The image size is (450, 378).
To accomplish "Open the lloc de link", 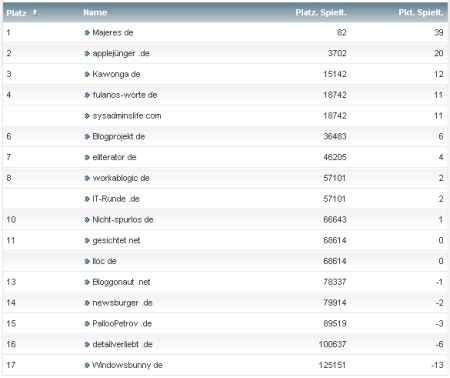I will click(x=104, y=261).
